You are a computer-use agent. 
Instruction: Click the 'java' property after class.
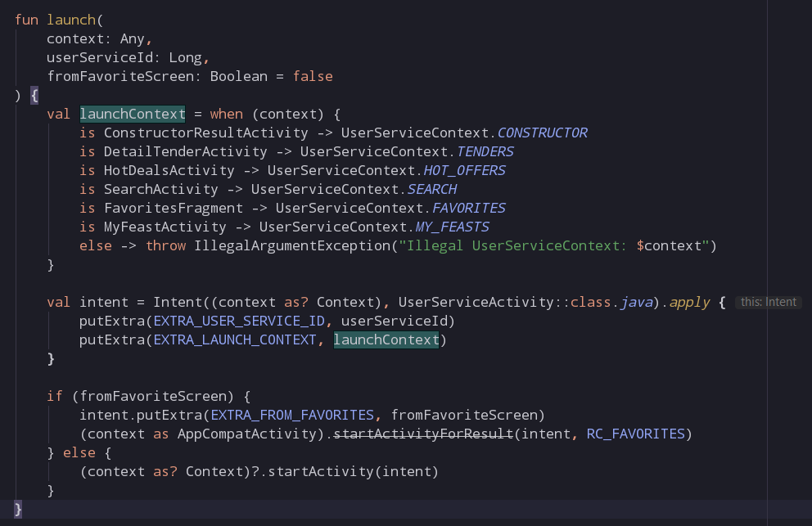coord(636,303)
